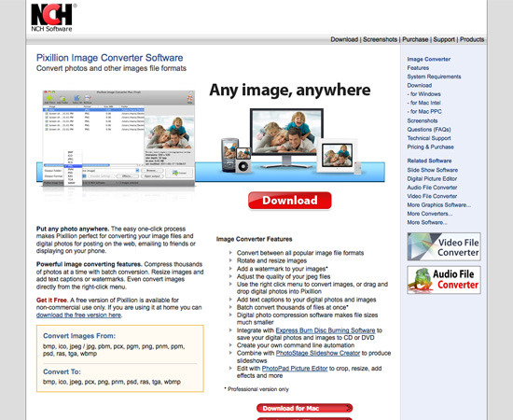Screen dimensions: 513x420
Task: Click the mobile phone device image
Action: pos(229,155)
